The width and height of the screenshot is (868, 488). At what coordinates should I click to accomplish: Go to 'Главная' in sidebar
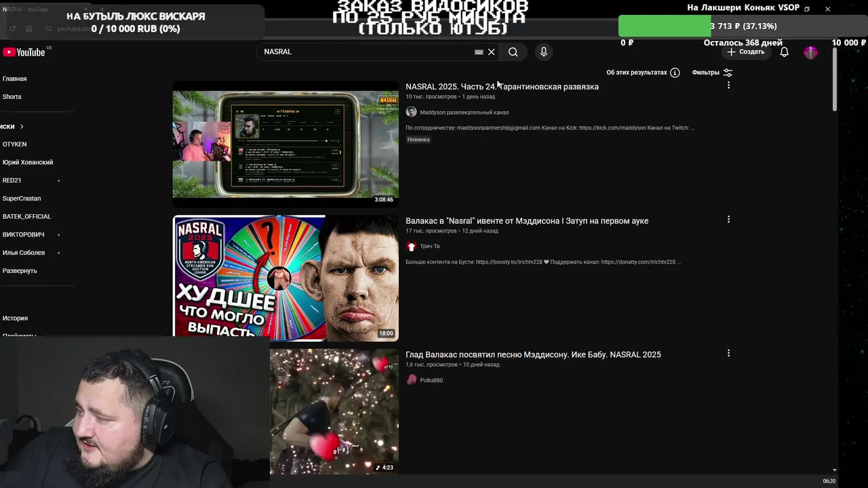pos(14,79)
